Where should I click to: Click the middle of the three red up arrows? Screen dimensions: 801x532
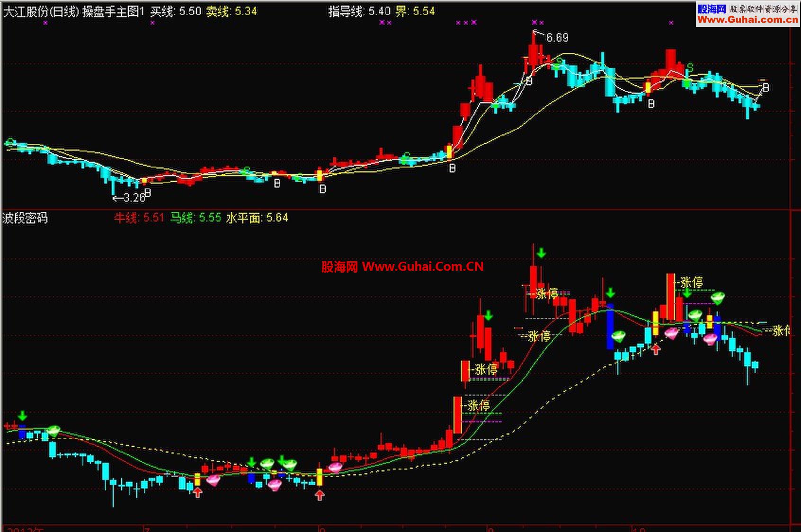320,495
